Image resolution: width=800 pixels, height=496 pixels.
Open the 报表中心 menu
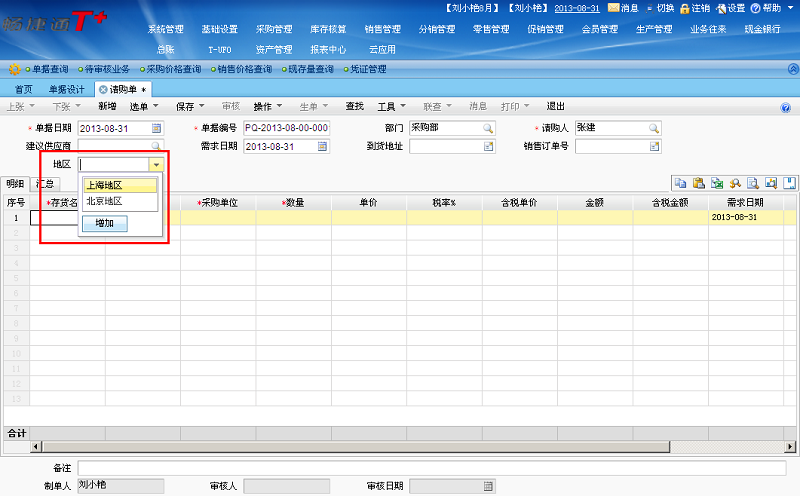pyautogui.click(x=328, y=49)
